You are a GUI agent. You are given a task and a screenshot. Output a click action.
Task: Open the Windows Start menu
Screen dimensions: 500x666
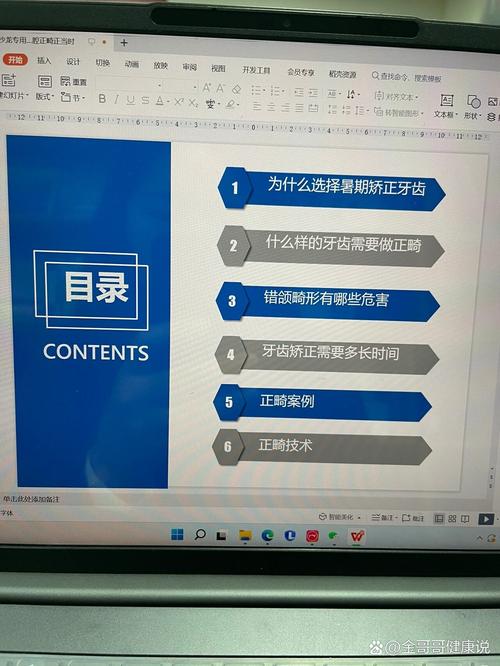(x=177, y=534)
